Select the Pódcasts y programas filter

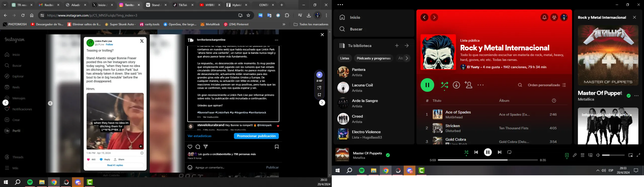point(374,58)
